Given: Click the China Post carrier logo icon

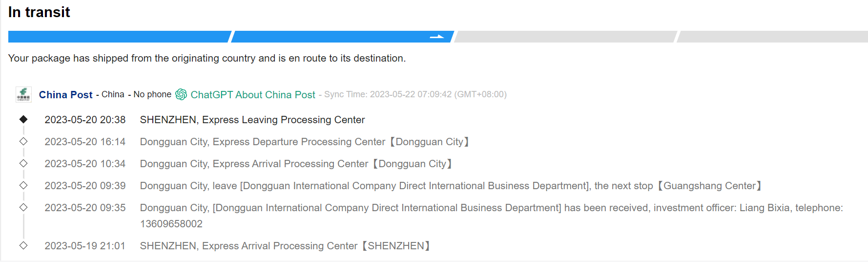Looking at the screenshot, I should (23, 94).
